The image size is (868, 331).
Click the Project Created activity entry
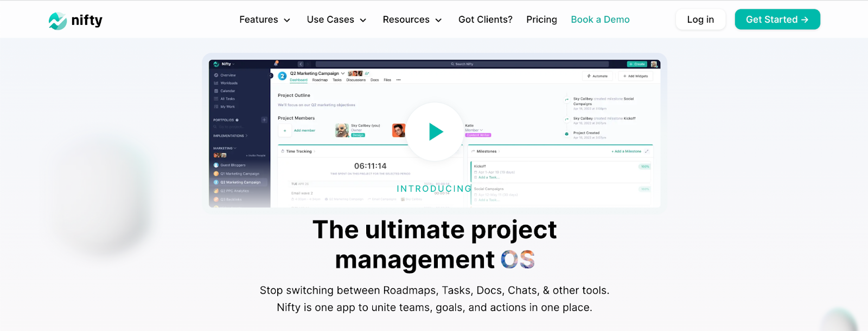586,133
